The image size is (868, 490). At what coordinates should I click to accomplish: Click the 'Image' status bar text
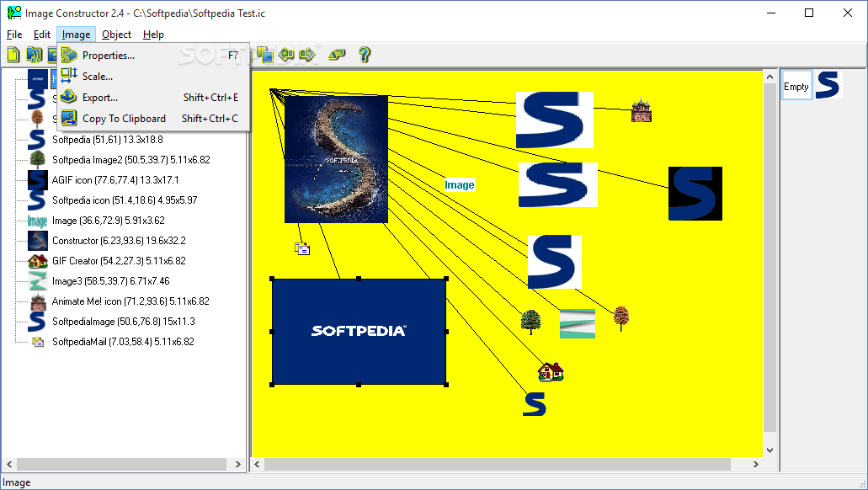click(x=17, y=482)
